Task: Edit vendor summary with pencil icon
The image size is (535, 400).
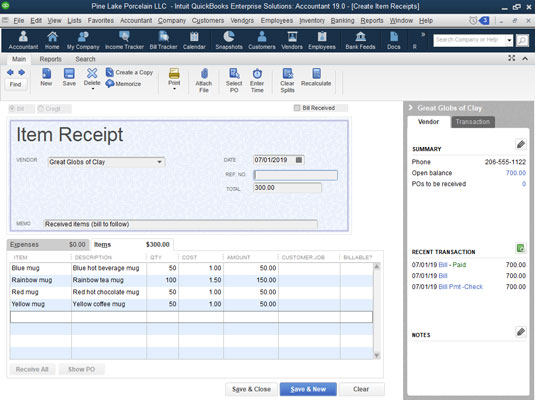Action: (520, 144)
